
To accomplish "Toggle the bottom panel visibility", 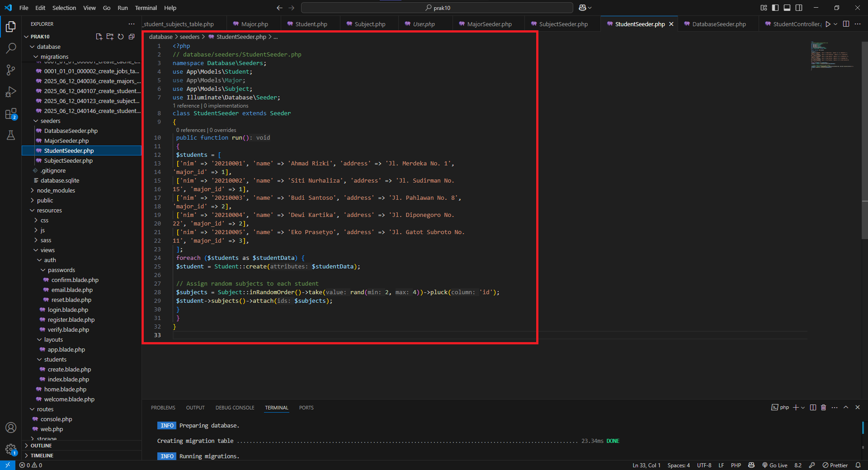I will (787, 8).
